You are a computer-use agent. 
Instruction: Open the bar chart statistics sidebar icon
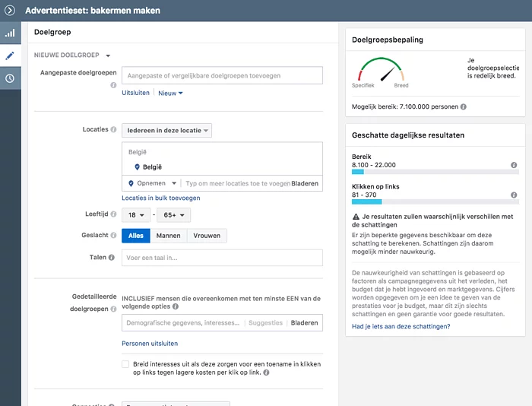tap(10, 33)
